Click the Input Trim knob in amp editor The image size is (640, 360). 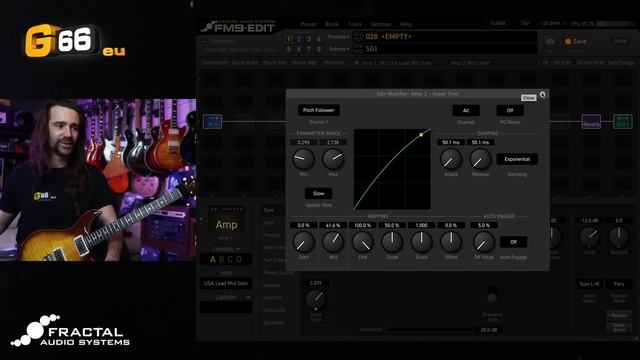click(x=316, y=300)
